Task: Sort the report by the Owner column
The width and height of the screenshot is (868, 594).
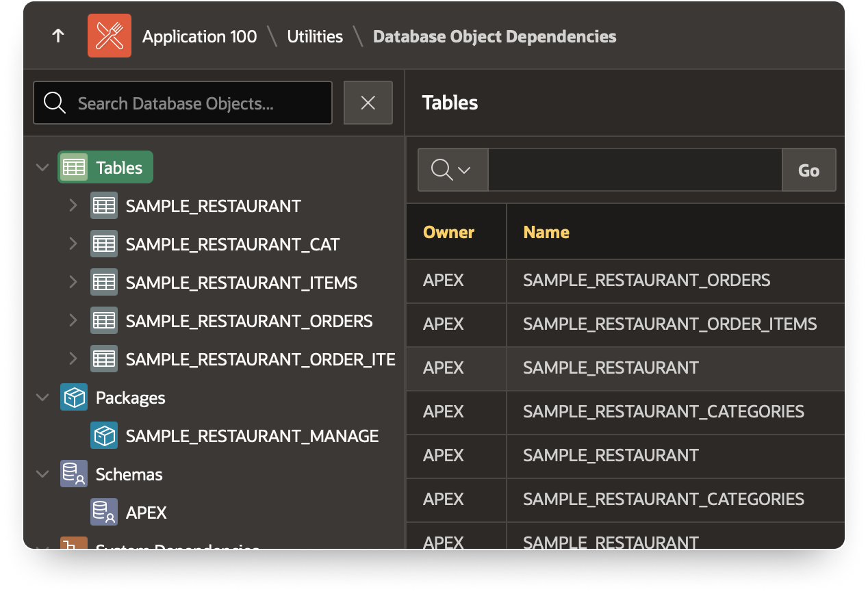Action: [x=448, y=232]
